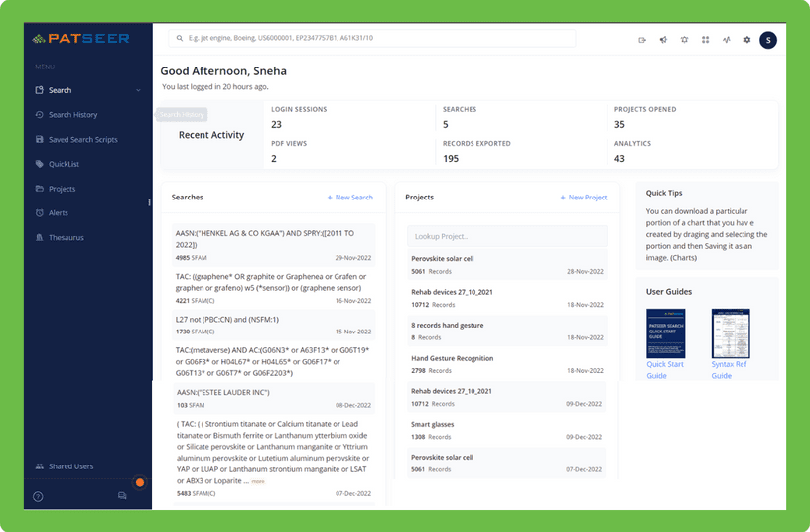The height and width of the screenshot is (532, 810).
Task: Open Projects in the sidebar
Action: click(x=62, y=189)
